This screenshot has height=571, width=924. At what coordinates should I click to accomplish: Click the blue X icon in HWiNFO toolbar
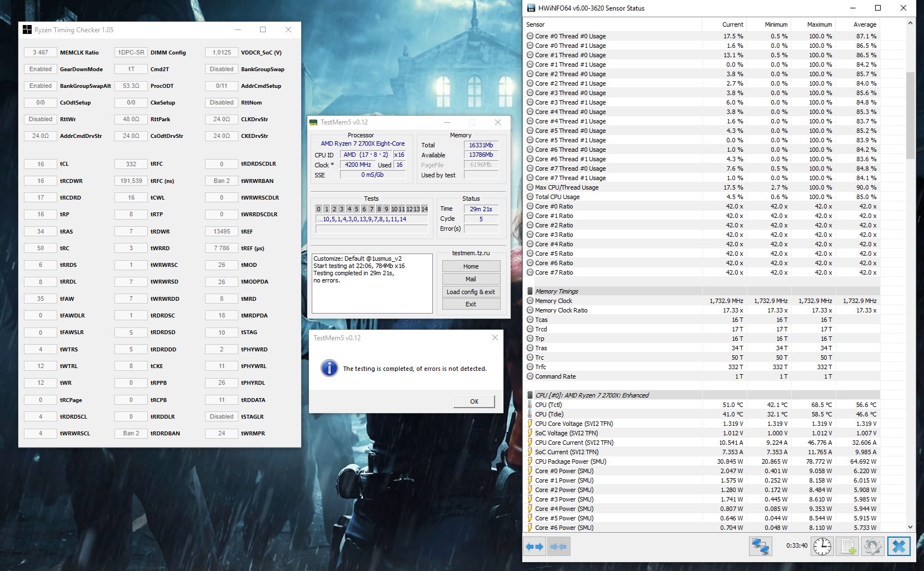pyautogui.click(x=899, y=547)
